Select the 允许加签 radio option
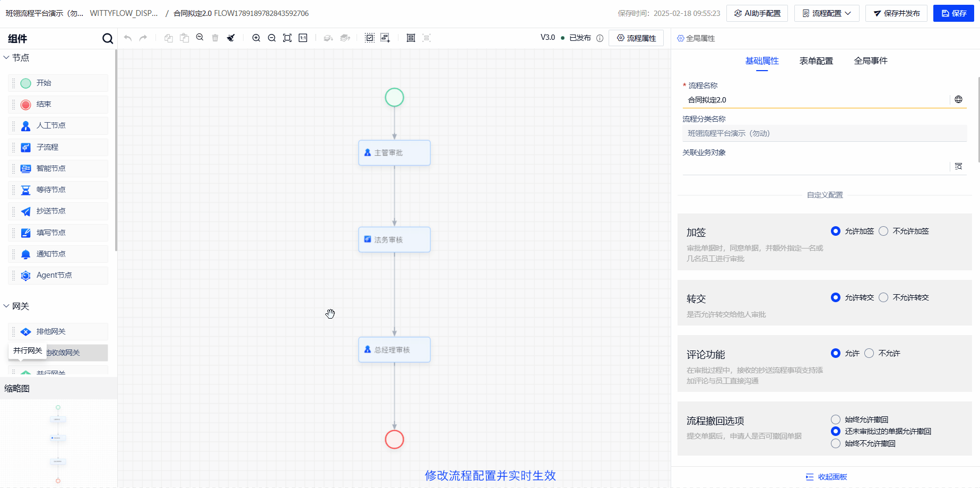Viewport: 980px width, 488px height. (836, 231)
